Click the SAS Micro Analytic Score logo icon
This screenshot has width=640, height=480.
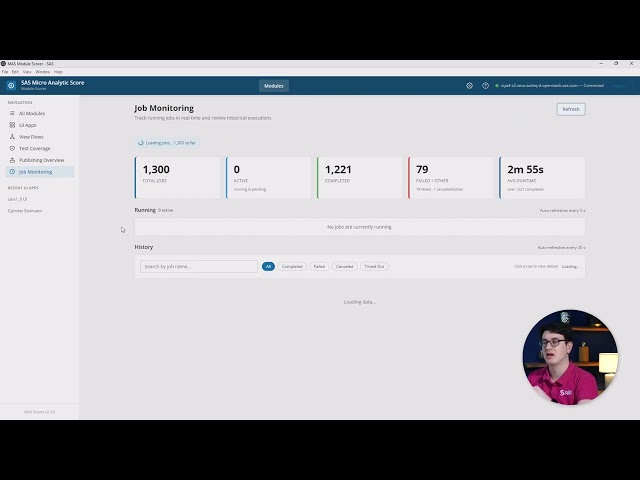tap(11, 85)
